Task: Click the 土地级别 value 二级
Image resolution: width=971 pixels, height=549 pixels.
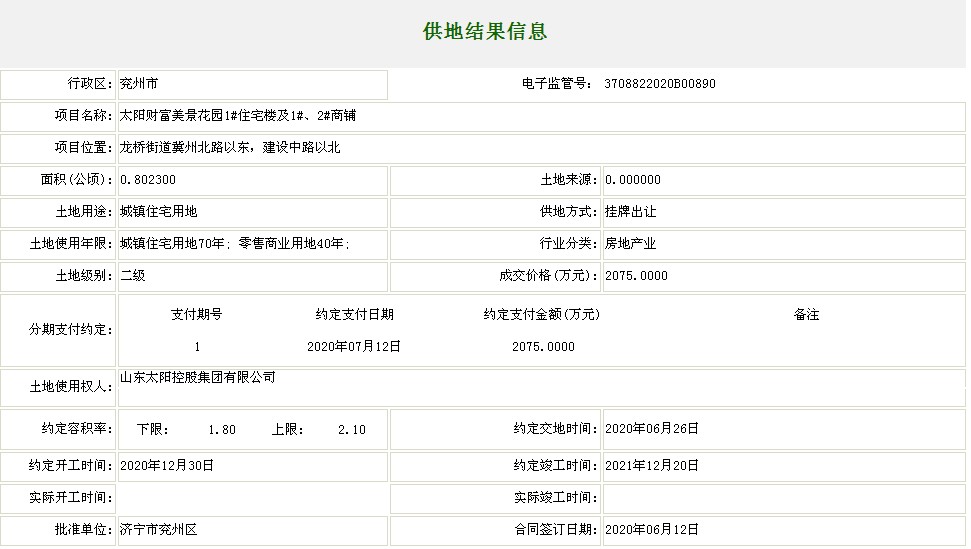Action: (132, 276)
